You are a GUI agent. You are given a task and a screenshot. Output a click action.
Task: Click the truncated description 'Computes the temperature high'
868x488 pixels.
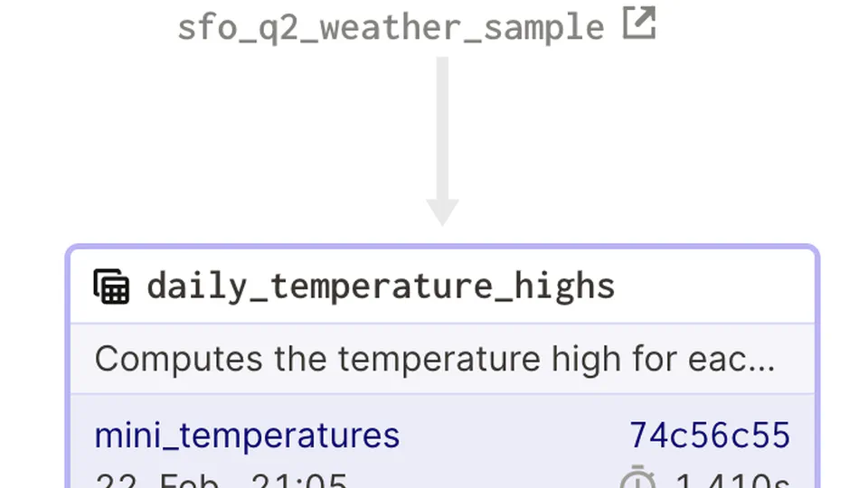(x=434, y=360)
